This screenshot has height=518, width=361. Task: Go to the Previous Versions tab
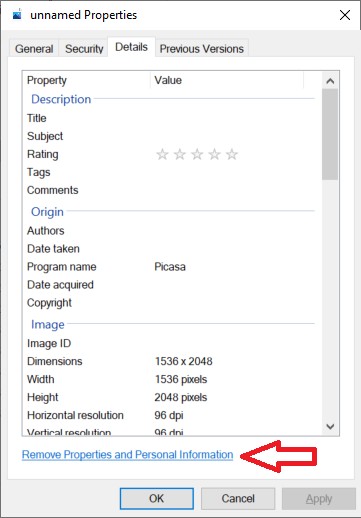pyautogui.click(x=202, y=49)
